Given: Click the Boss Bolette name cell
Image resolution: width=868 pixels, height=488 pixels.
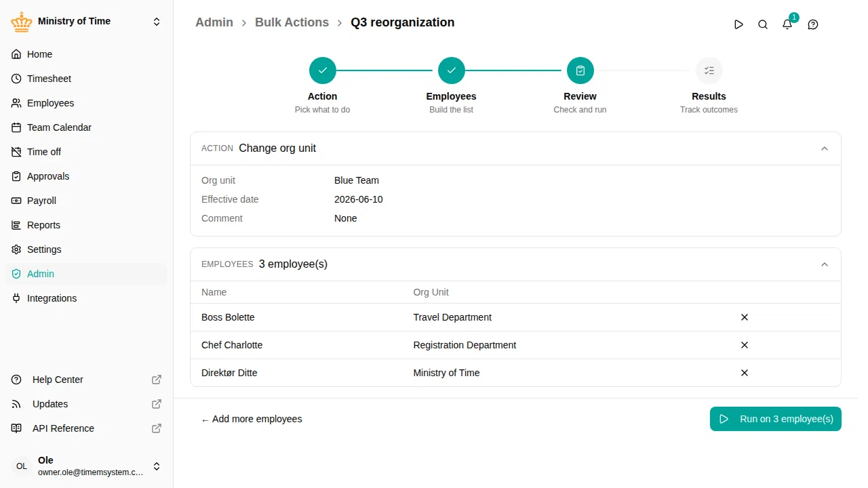Looking at the screenshot, I should (228, 317).
